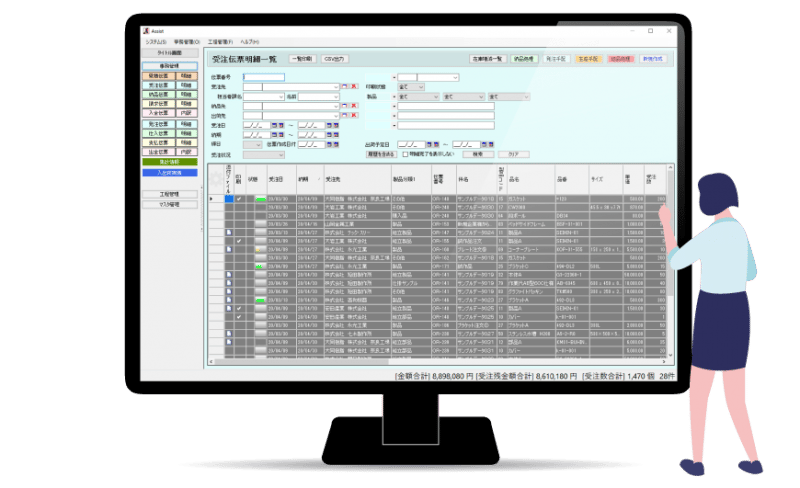Click the 検索 button

(x=477, y=154)
